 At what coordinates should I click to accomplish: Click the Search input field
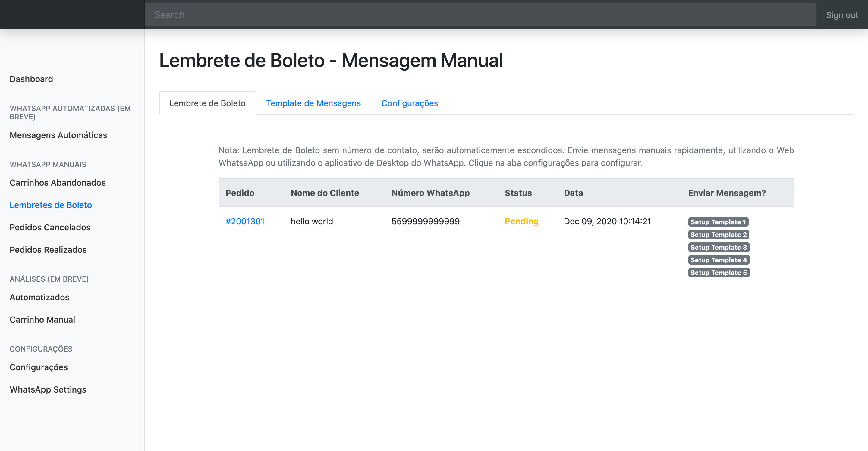pos(480,15)
